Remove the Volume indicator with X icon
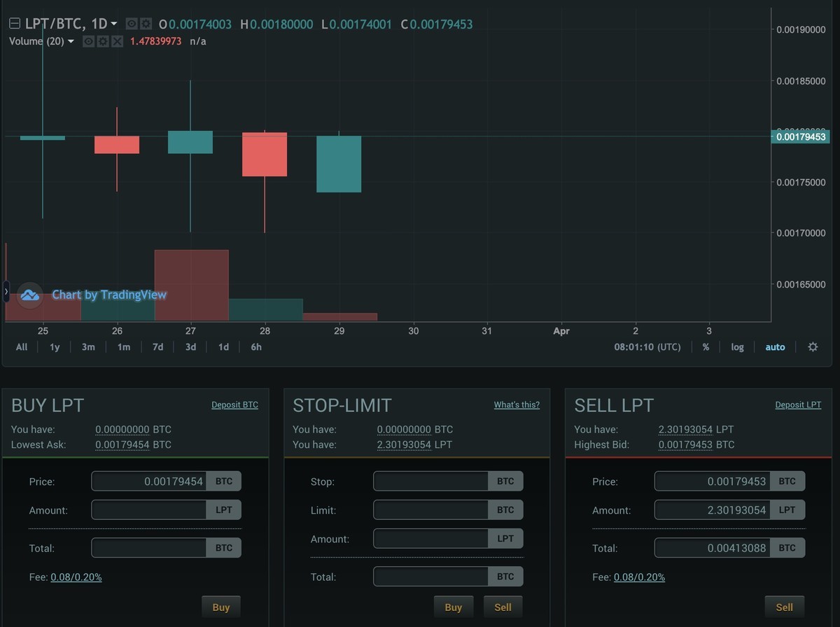Screen dimensions: 840x627 116,41
